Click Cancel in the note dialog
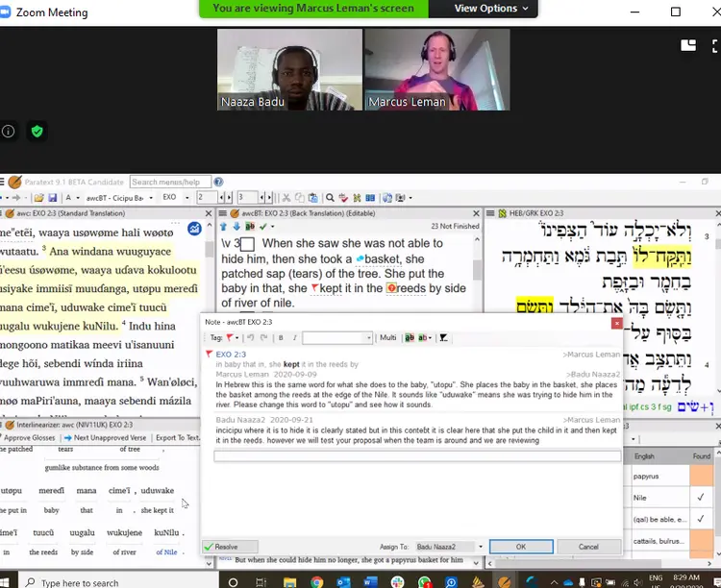Screen dimensions: 721x588 pos(587,547)
